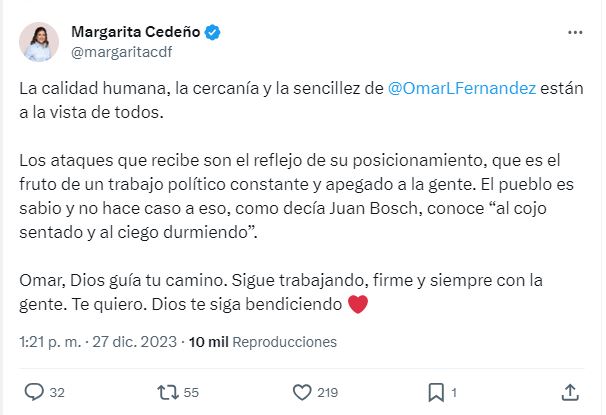Open the three-dot more options menu

click(574, 33)
